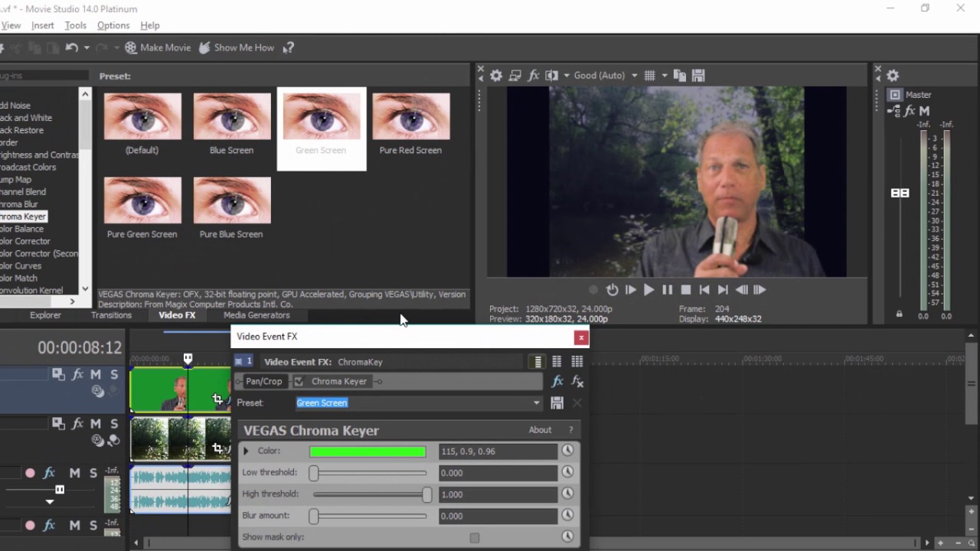Open video output FX in preview toolbar

[x=534, y=76]
